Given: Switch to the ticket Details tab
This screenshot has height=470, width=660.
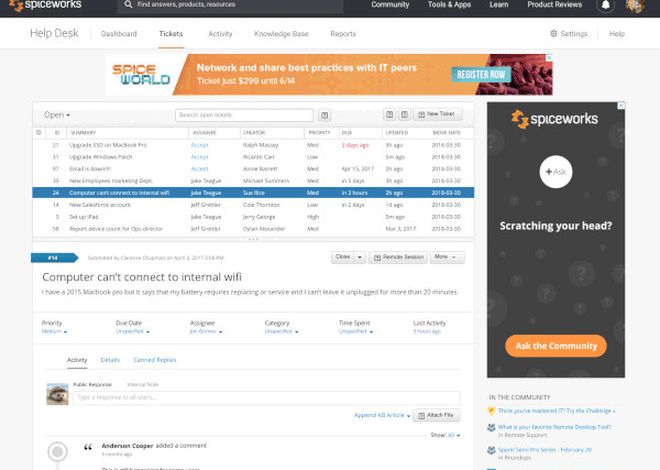Looking at the screenshot, I should point(110,360).
